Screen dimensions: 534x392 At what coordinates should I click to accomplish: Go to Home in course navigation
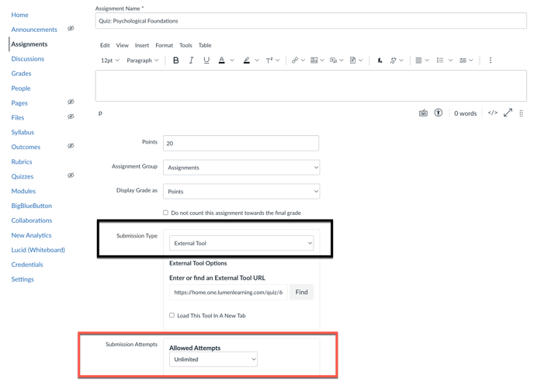(x=19, y=15)
